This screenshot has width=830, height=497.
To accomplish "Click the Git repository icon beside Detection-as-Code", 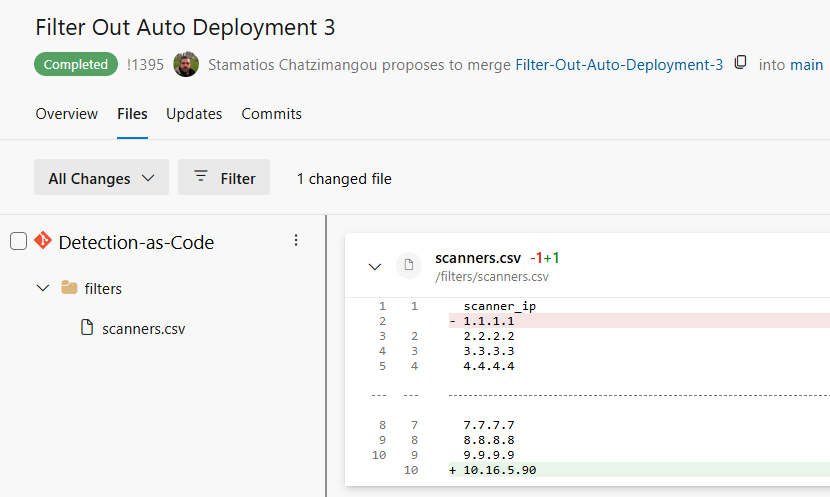I will coord(43,240).
